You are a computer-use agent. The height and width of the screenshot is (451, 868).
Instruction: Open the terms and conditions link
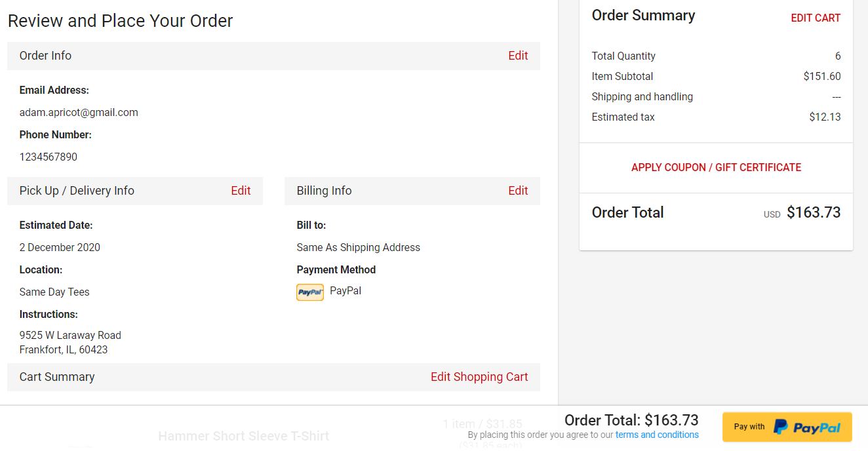tap(657, 435)
